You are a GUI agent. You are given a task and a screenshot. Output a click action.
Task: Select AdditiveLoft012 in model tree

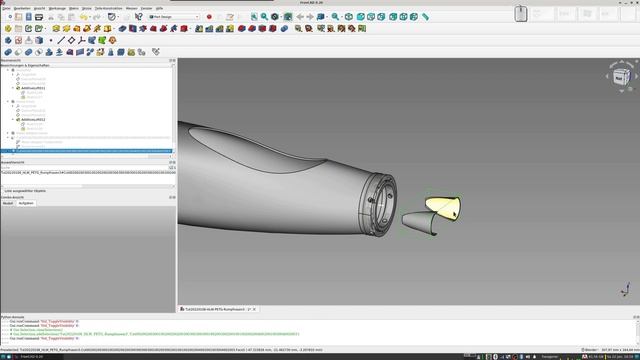(x=33, y=120)
